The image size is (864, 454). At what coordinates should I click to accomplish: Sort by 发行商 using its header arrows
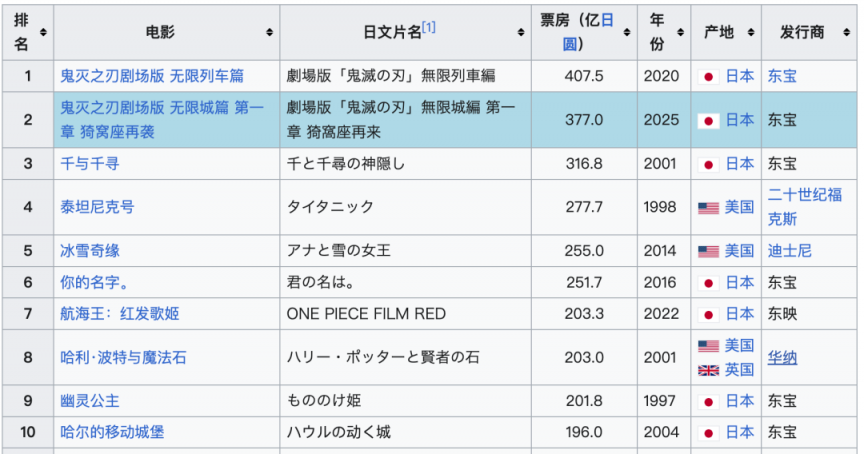tap(844, 33)
